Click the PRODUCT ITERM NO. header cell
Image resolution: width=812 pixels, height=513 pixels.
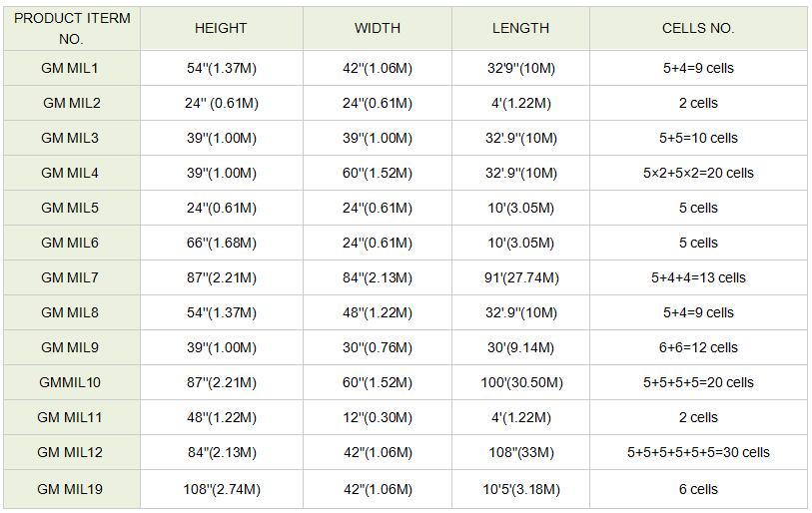[x=72, y=28]
